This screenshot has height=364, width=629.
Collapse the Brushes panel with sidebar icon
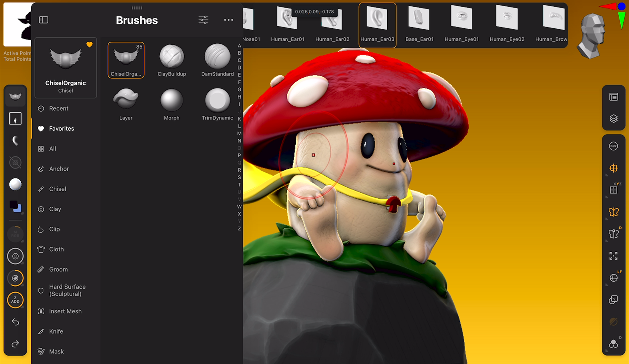click(x=44, y=20)
